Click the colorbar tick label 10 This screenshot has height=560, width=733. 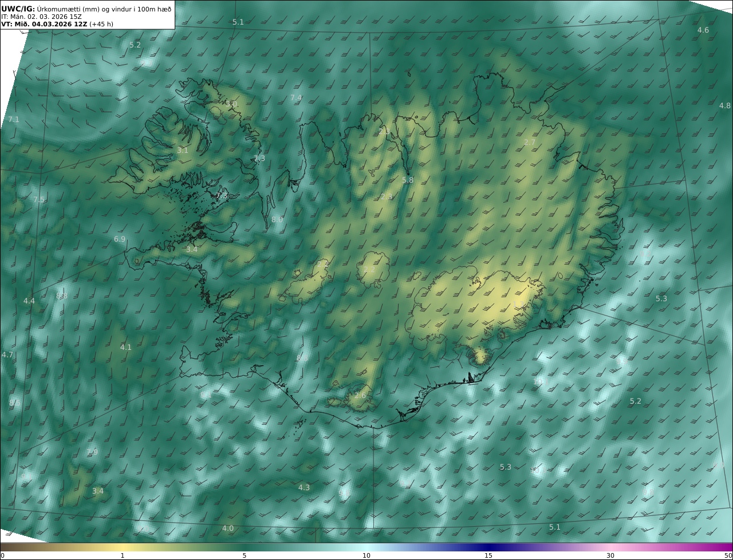[366, 555]
